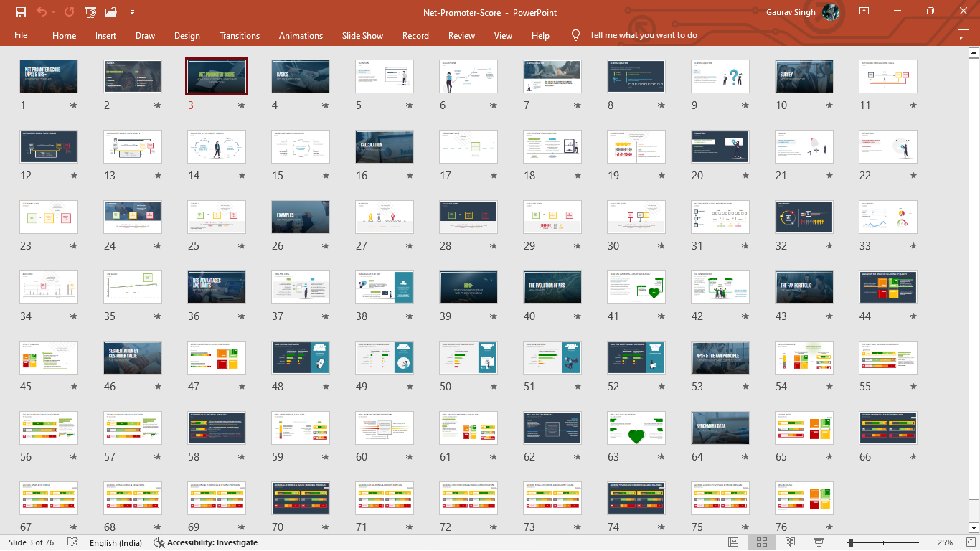Screen dimensions: 980x551
Task: Click the transition star under slide 22
Action: pos(913,176)
